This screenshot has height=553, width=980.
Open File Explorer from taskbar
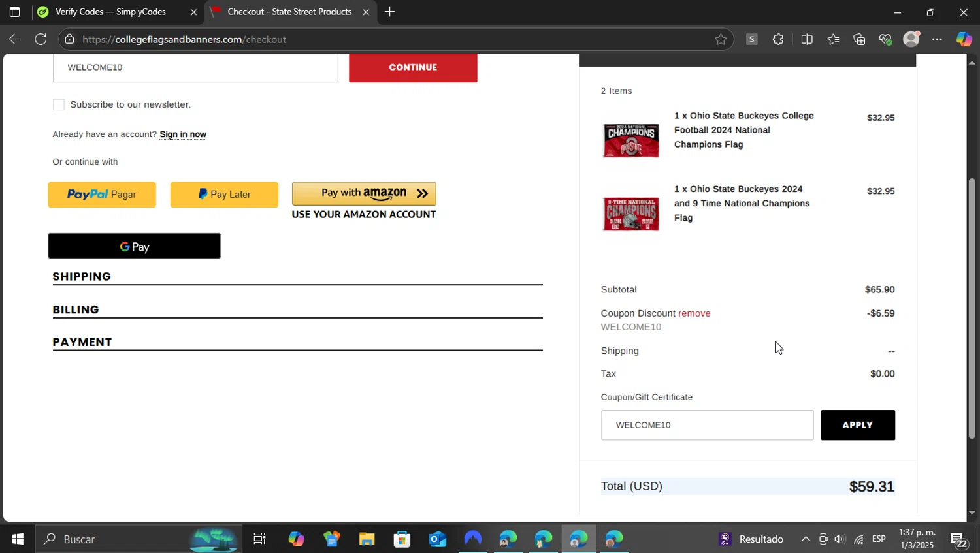click(367, 539)
